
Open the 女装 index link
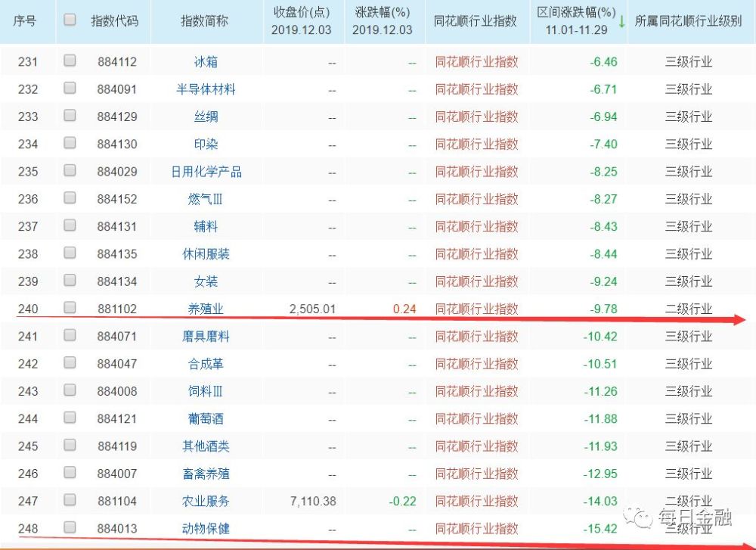point(206,281)
